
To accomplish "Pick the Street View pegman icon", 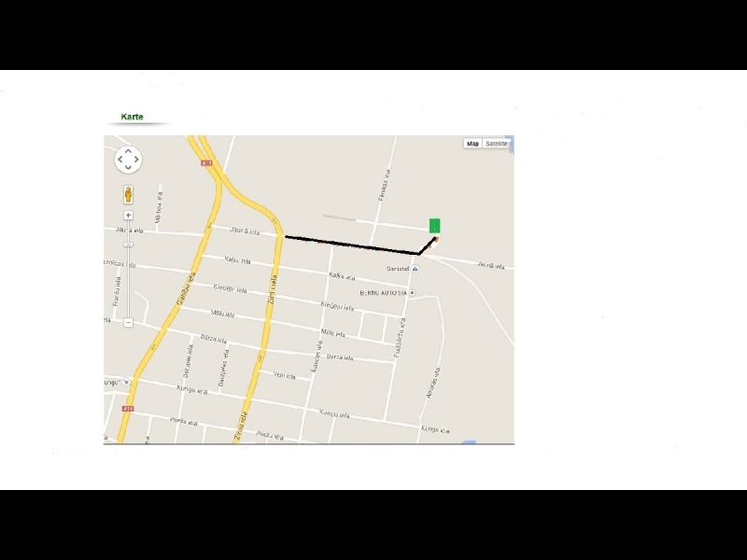I will point(128,195).
